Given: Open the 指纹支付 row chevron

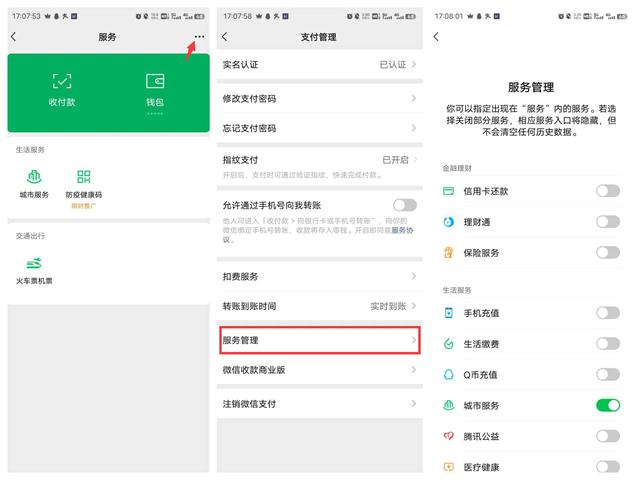Looking at the screenshot, I should point(414,160).
